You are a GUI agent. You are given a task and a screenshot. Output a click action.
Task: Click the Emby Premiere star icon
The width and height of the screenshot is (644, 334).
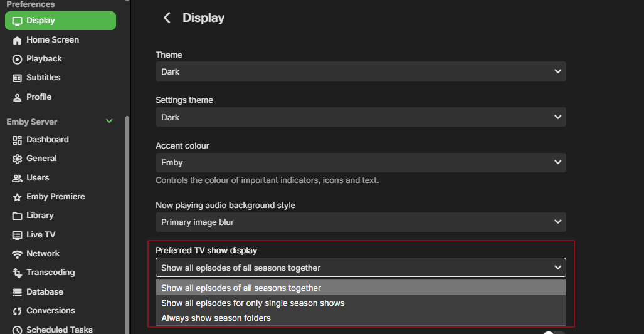17,197
